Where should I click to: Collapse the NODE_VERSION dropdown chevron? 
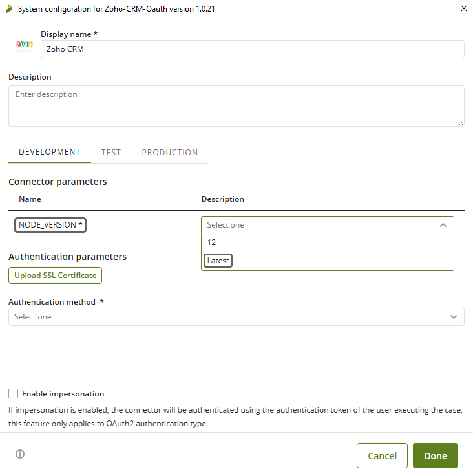click(443, 225)
